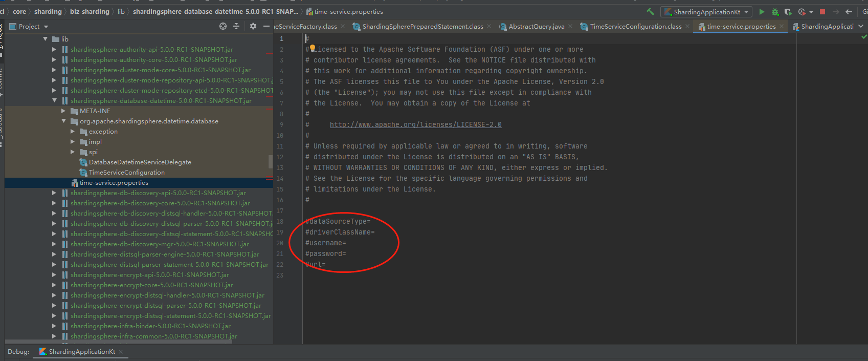Expand the META-INF folder
The height and width of the screenshot is (361, 868).
tap(63, 111)
